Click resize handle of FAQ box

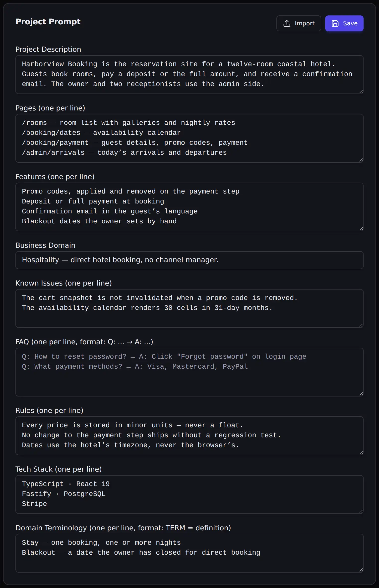click(361, 394)
